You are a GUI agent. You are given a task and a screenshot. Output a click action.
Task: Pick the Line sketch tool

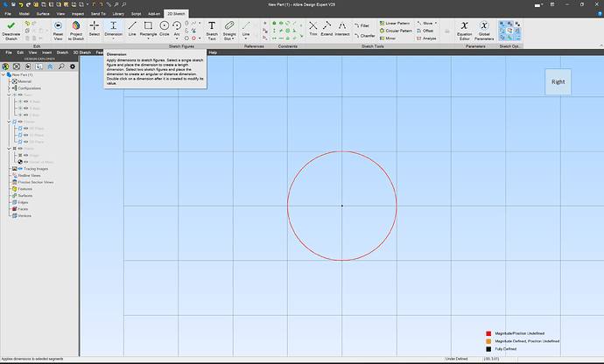coord(132,29)
